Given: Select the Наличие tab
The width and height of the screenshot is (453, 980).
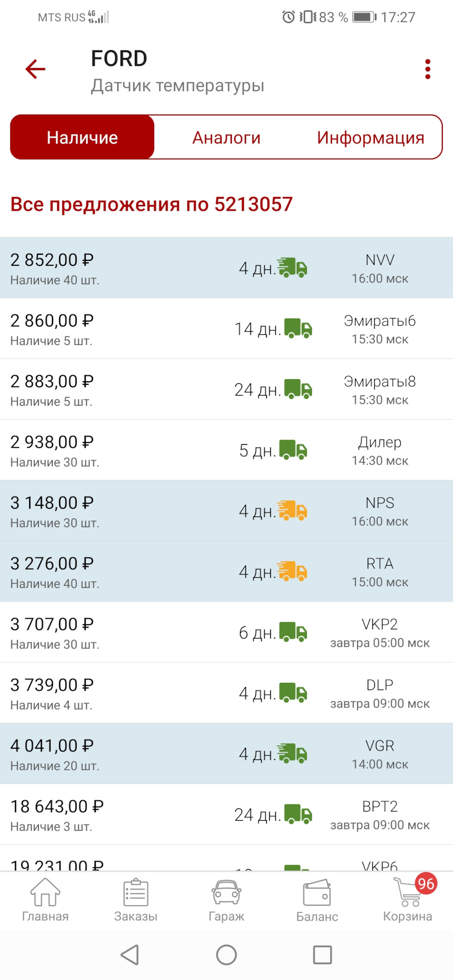Looking at the screenshot, I should point(82,138).
